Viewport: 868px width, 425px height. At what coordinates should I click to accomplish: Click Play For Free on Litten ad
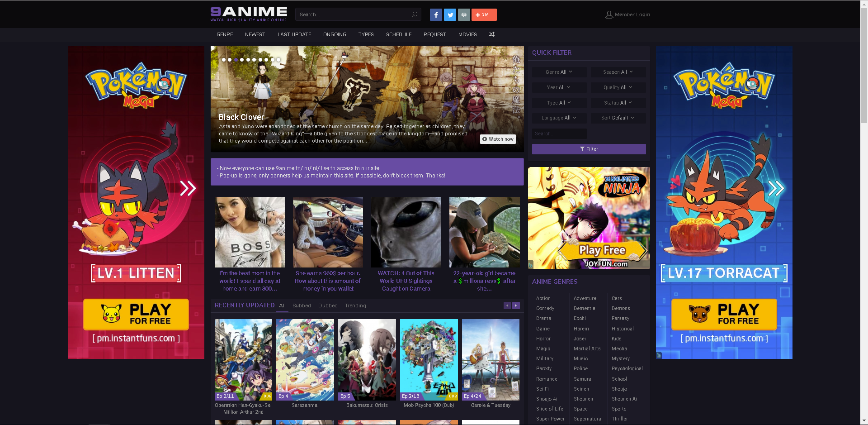click(x=136, y=314)
